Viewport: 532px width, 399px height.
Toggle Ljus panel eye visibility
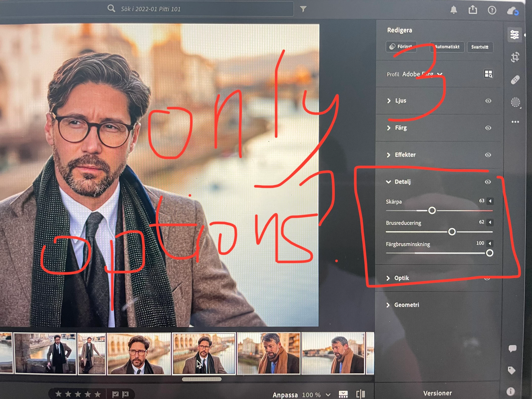coord(488,101)
